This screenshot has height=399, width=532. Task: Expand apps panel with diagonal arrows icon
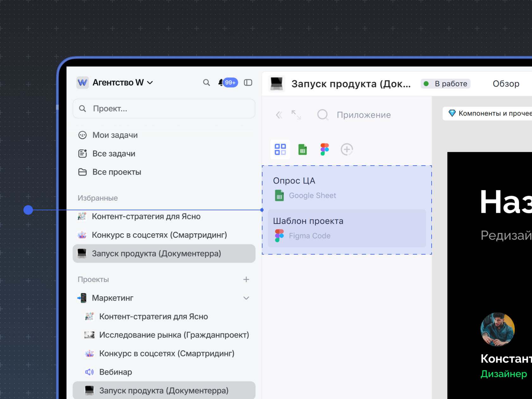click(296, 115)
